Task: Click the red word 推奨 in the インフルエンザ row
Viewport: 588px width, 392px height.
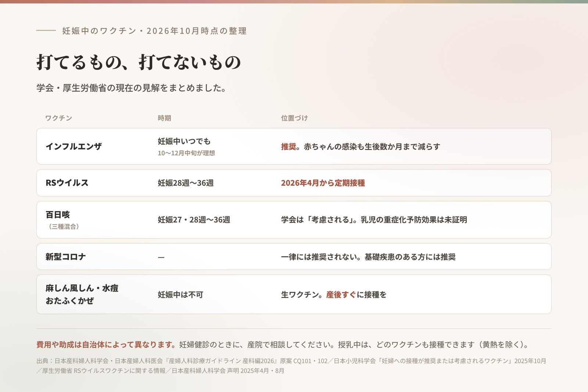Action: coord(288,146)
